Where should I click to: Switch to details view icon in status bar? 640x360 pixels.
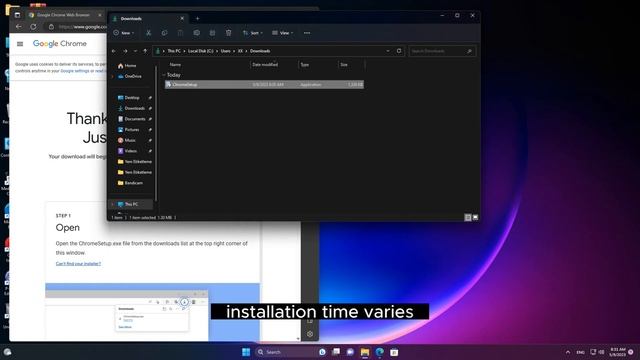tap(468, 218)
